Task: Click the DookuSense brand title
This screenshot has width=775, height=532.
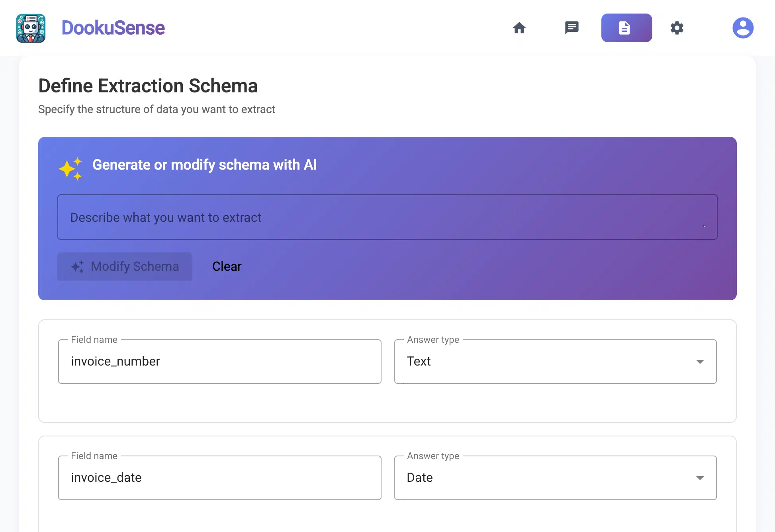Action: coord(113,28)
